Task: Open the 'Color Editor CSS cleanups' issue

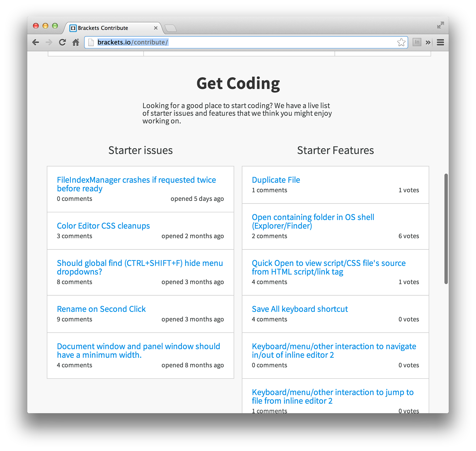Action: coord(103,226)
